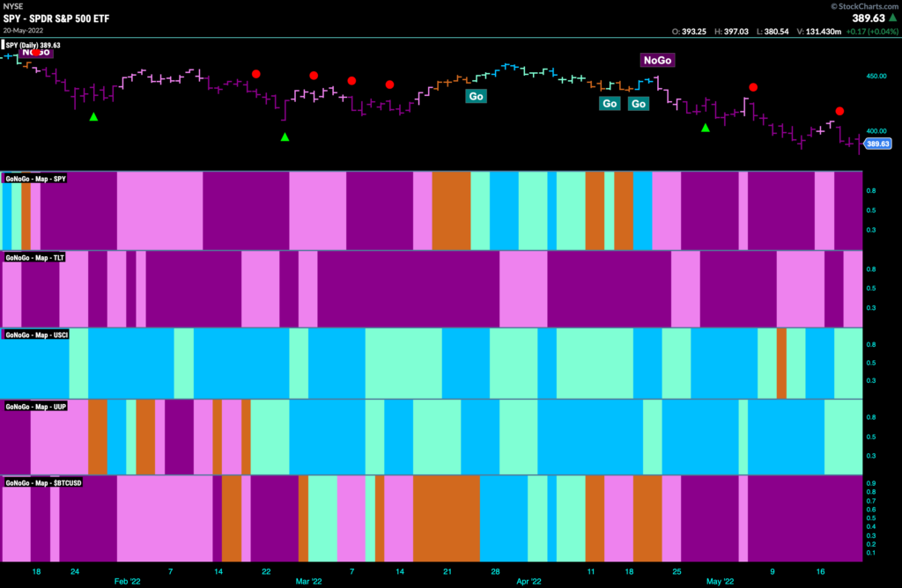
Task: Click the SPY - SPDR S&P 500 ETF title
Action: [56, 18]
